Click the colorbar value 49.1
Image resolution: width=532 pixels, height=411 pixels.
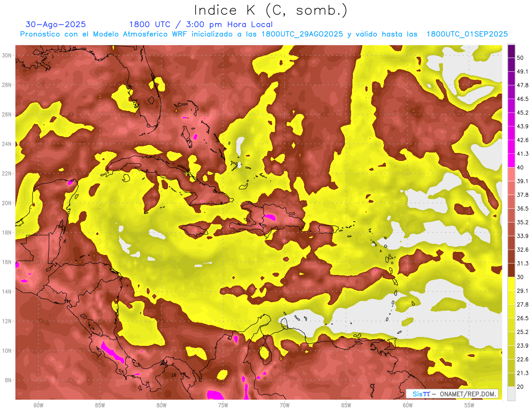[x=523, y=71]
